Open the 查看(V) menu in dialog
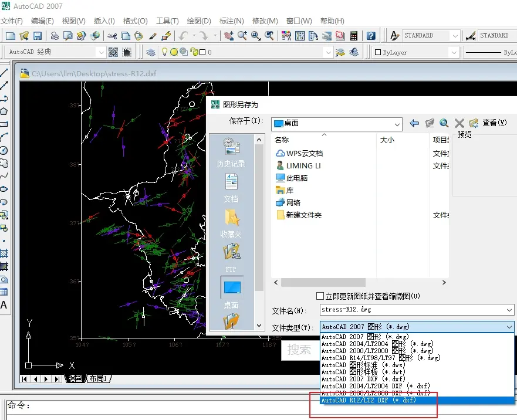The width and height of the screenshot is (517, 420). pos(495,123)
